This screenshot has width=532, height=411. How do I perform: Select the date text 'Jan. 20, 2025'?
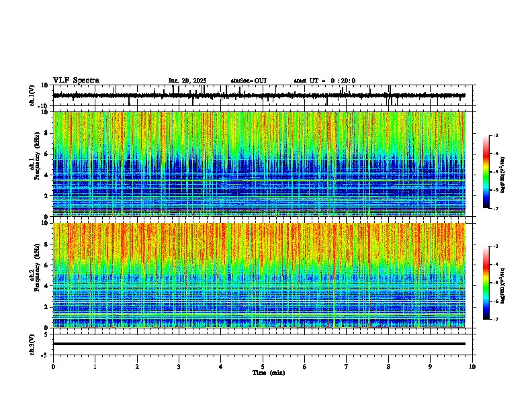187,81
